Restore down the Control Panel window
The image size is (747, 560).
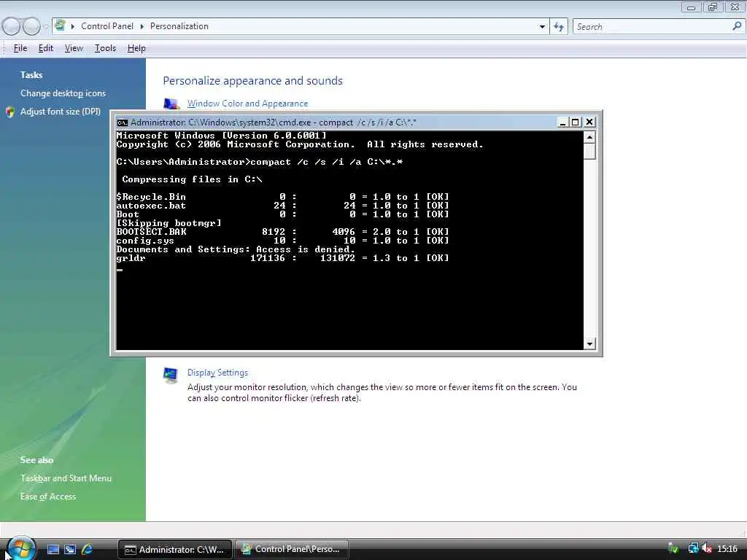coord(713,7)
